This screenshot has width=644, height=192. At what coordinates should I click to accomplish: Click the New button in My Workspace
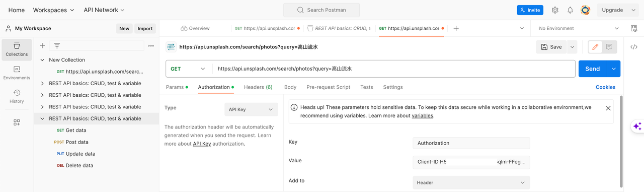[124, 29]
